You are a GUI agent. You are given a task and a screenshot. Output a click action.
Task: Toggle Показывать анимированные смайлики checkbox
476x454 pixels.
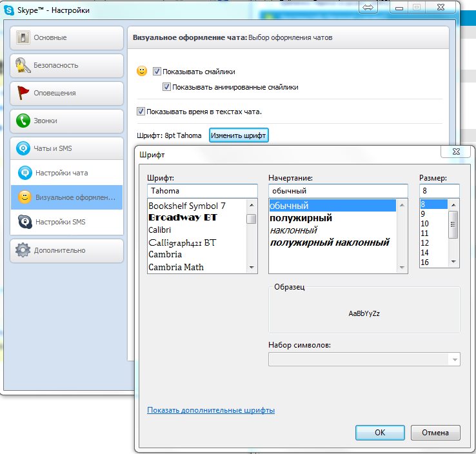point(166,87)
